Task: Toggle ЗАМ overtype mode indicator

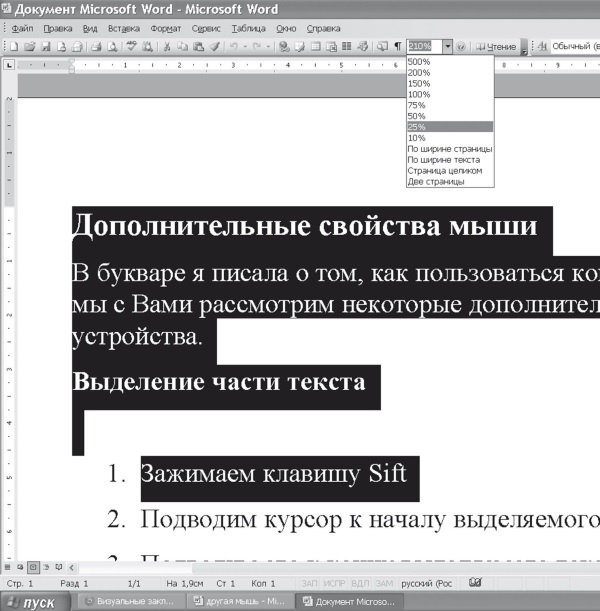Action: point(384,583)
